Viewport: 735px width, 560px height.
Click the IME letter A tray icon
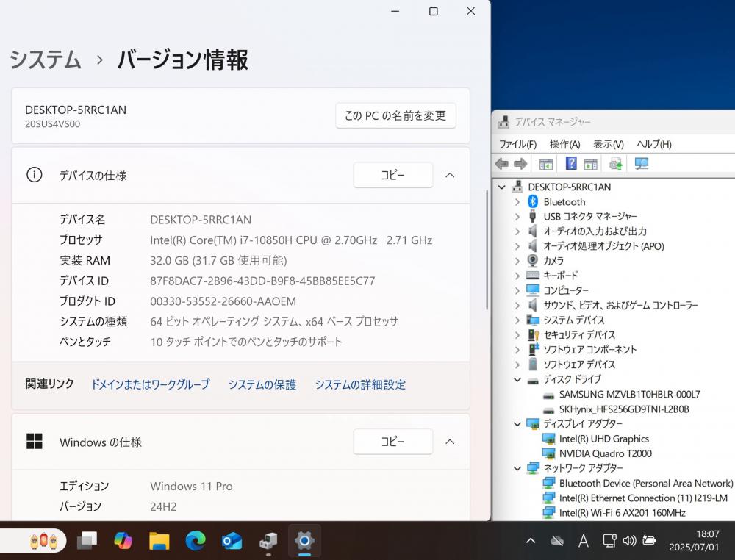(583, 541)
